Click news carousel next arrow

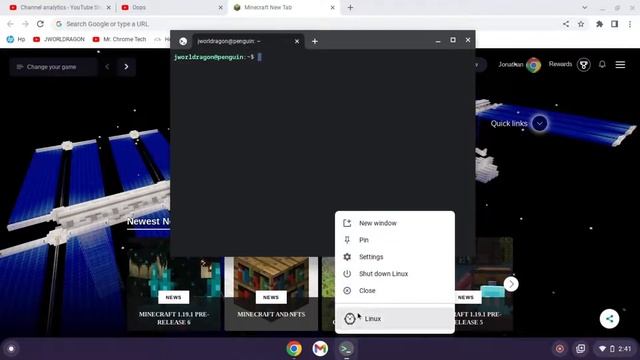(511, 284)
